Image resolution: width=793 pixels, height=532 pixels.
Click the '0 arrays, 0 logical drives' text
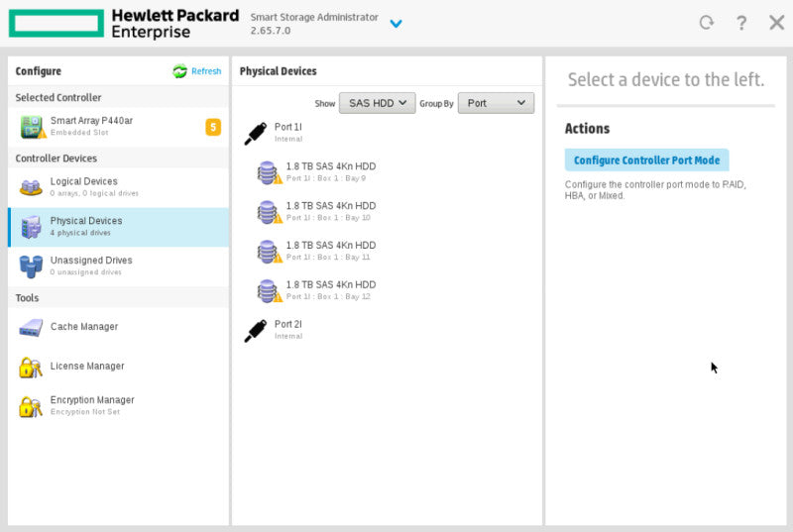pyautogui.click(x=94, y=193)
